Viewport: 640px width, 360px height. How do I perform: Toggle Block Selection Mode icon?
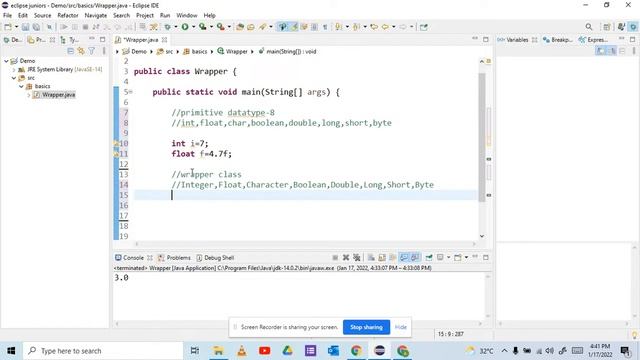point(314,27)
